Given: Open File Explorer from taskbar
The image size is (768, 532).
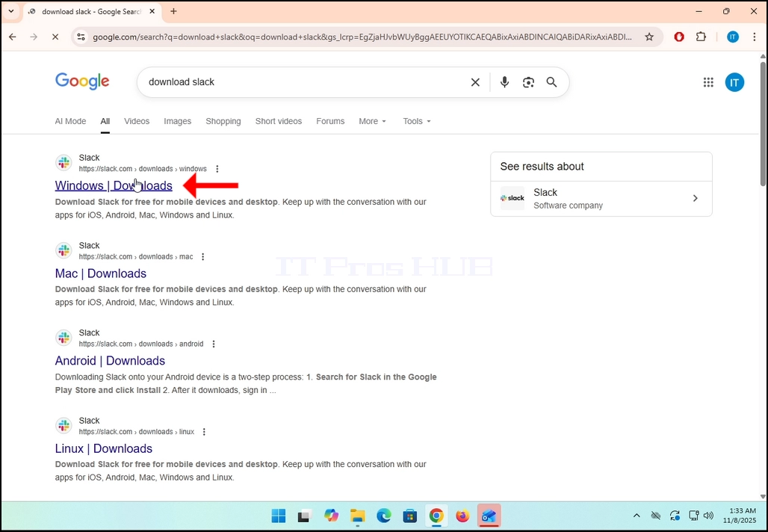Looking at the screenshot, I should (x=358, y=516).
